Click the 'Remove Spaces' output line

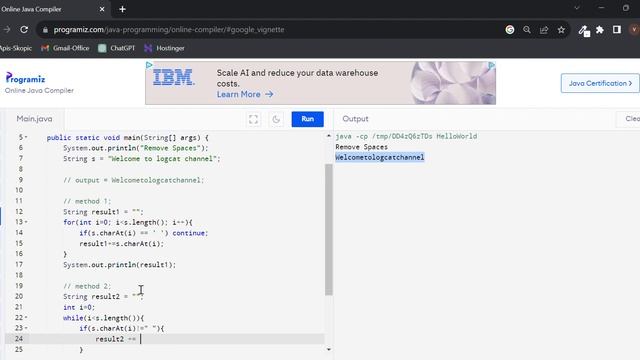point(362,147)
